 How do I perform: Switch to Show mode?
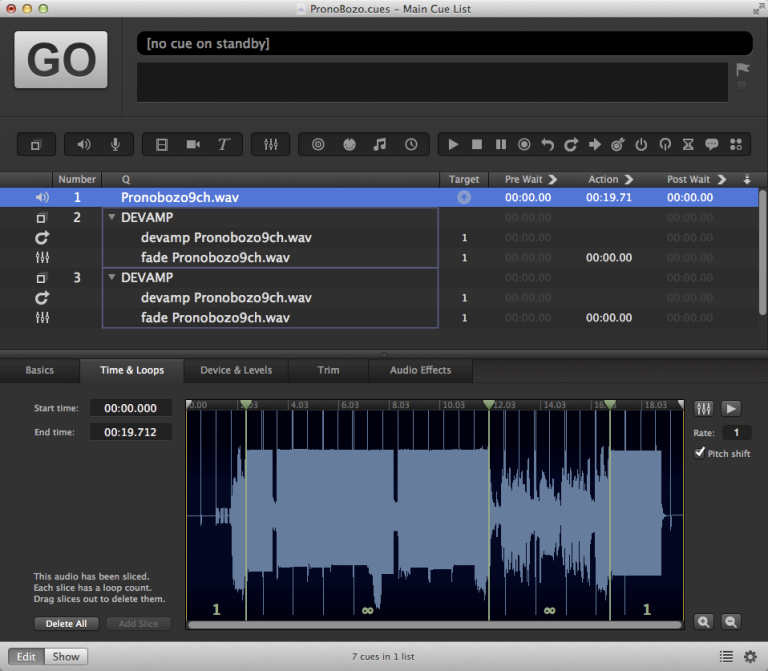tap(66, 657)
